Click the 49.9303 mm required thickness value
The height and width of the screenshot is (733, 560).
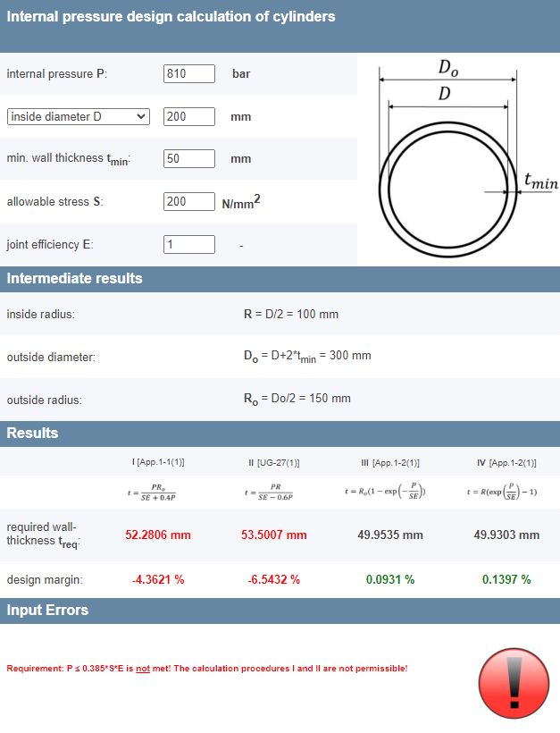pos(506,535)
